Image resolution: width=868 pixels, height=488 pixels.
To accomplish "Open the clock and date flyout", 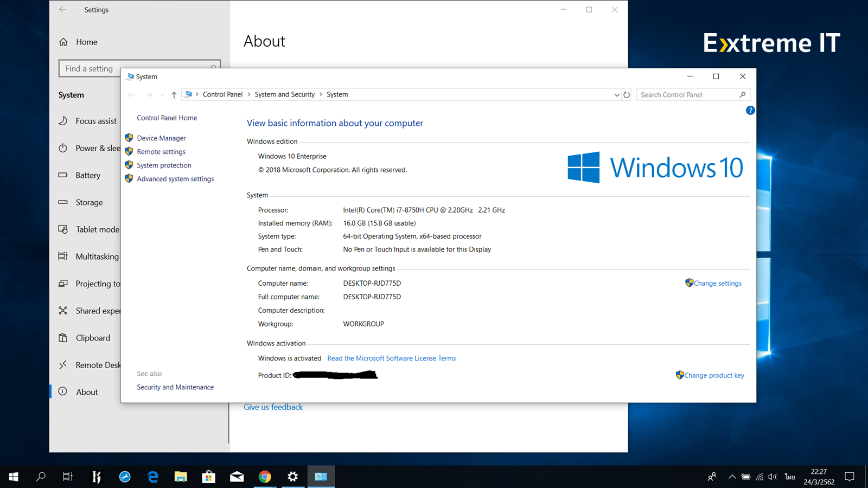I will coord(819,477).
